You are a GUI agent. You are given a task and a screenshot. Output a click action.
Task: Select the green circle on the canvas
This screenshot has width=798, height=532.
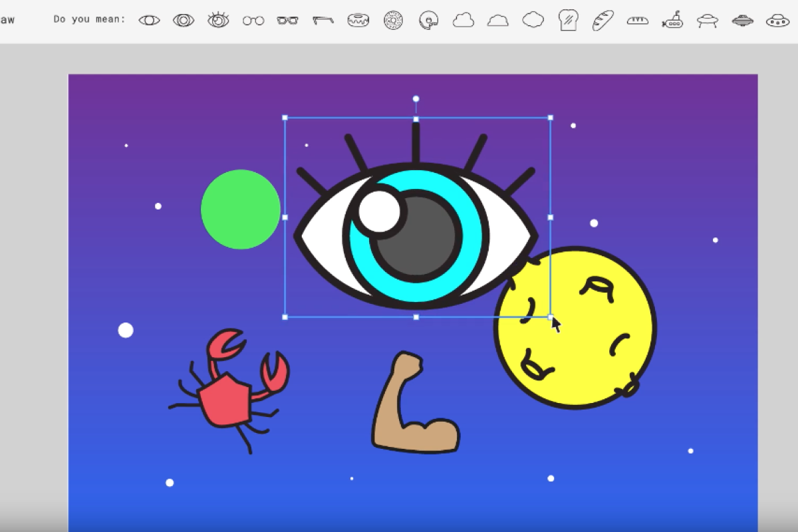click(x=241, y=209)
